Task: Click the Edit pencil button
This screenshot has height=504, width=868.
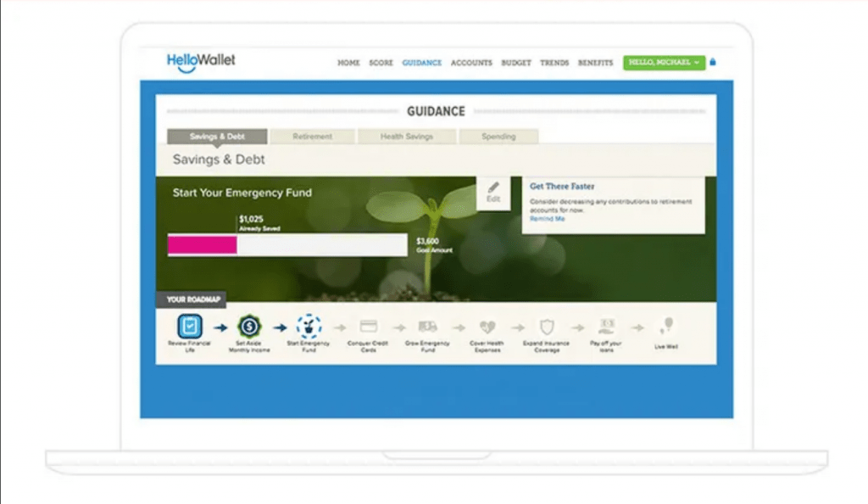Action: 493,192
